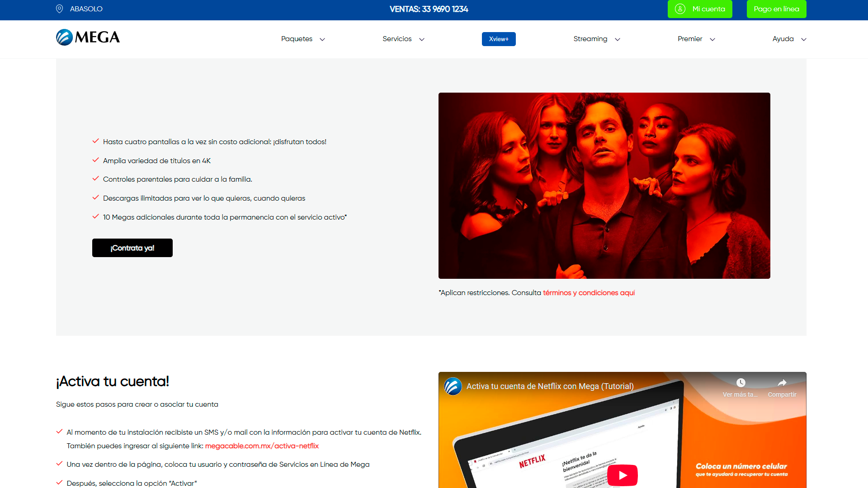Play the Netflix tutorial YouTube video

pos(623,475)
